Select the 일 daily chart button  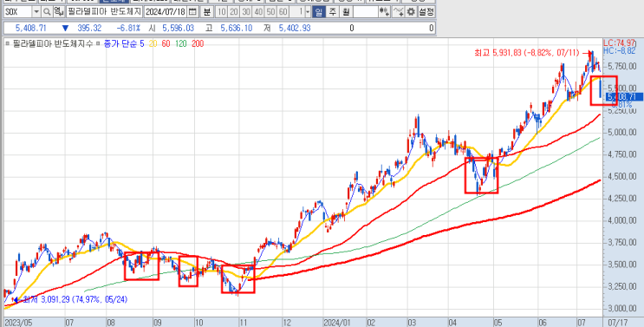pyautogui.click(x=319, y=12)
